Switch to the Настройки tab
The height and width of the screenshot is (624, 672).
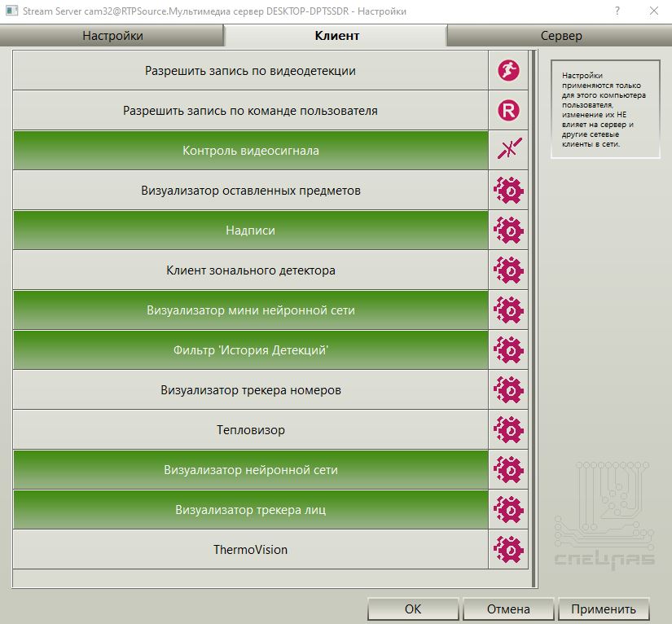pyautogui.click(x=112, y=36)
